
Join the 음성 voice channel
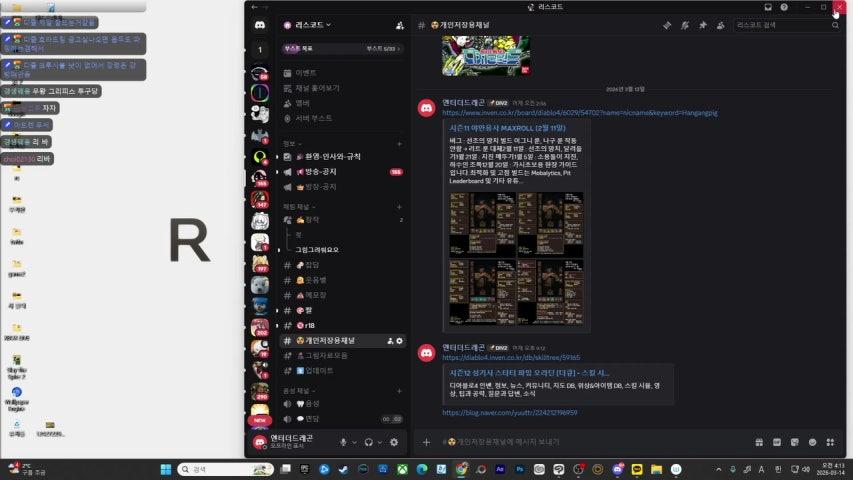343,404
